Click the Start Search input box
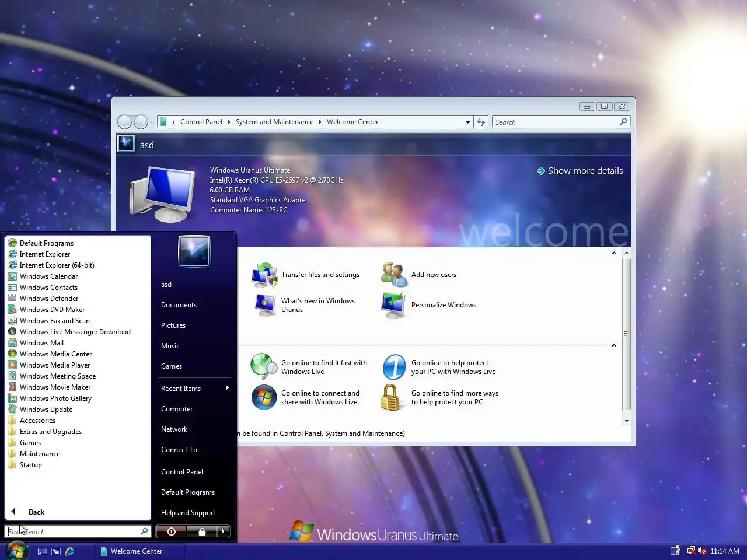This screenshot has height=560, width=747. pyautogui.click(x=78, y=531)
